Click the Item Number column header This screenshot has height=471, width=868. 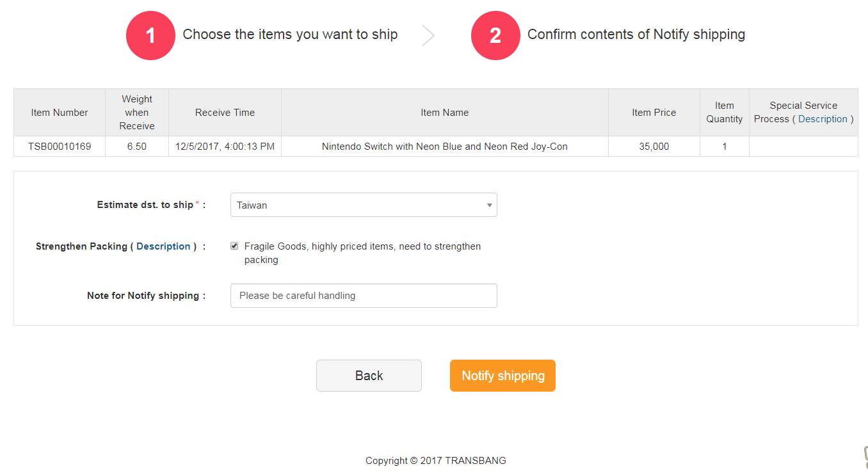coord(60,113)
